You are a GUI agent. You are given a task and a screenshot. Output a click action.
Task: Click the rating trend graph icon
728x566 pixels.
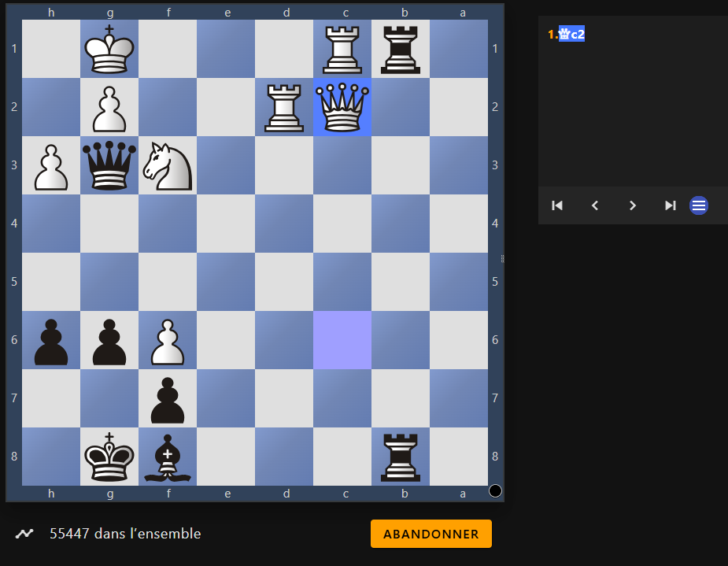[x=24, y=534]
